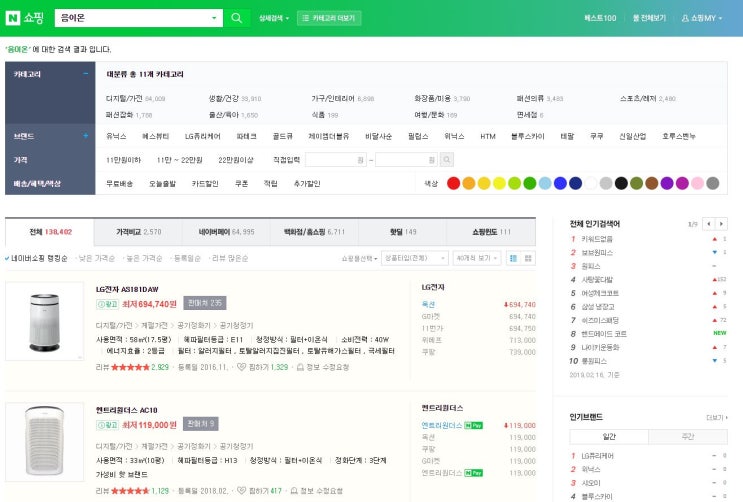The height and width of the screenshot is (502, 743).
Task: Click the minimum price input field
Action: 335,160
